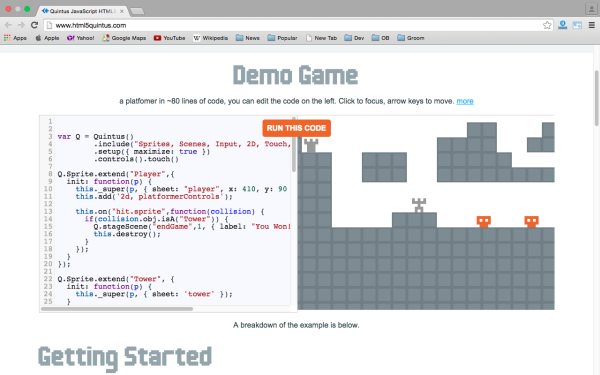Bookmark page with the star icon
The width and height of the screenshot is (600, 375).
pos(547,25)
